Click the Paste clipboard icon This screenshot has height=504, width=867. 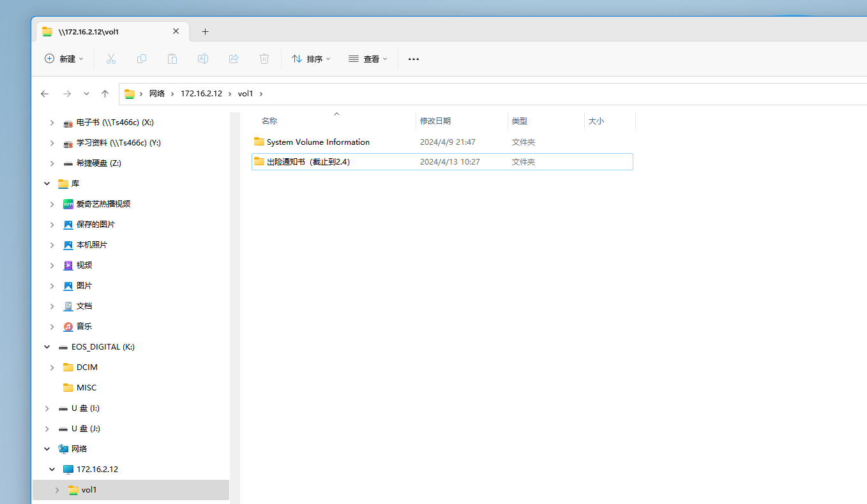coord(172,59)
